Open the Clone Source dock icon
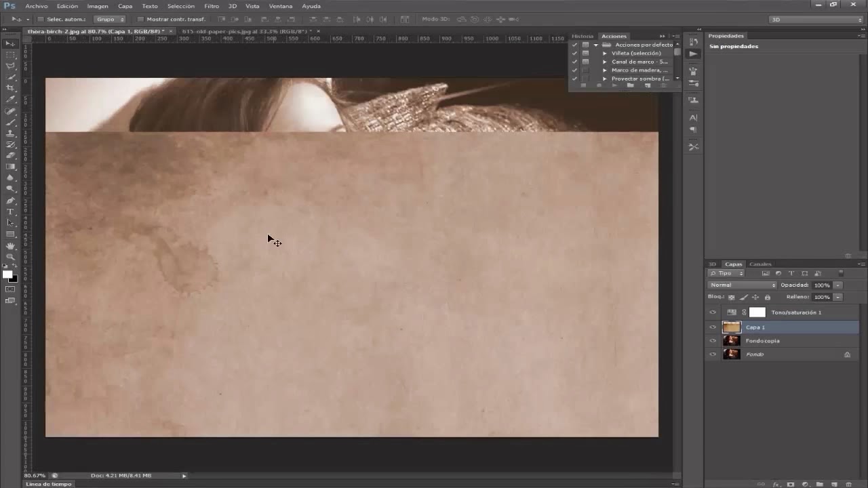Viewport: 868px width, 488px height. coord(693,100)
